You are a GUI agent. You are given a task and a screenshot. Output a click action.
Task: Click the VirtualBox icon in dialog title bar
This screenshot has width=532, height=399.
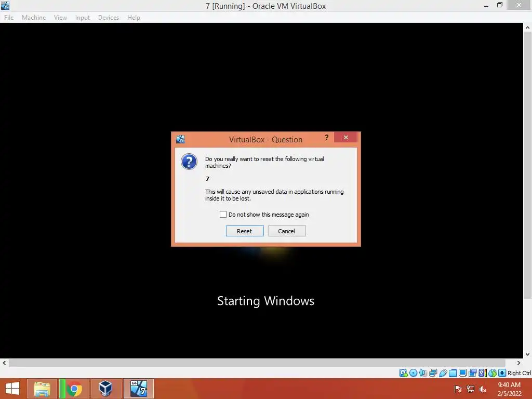click(180, 139)
